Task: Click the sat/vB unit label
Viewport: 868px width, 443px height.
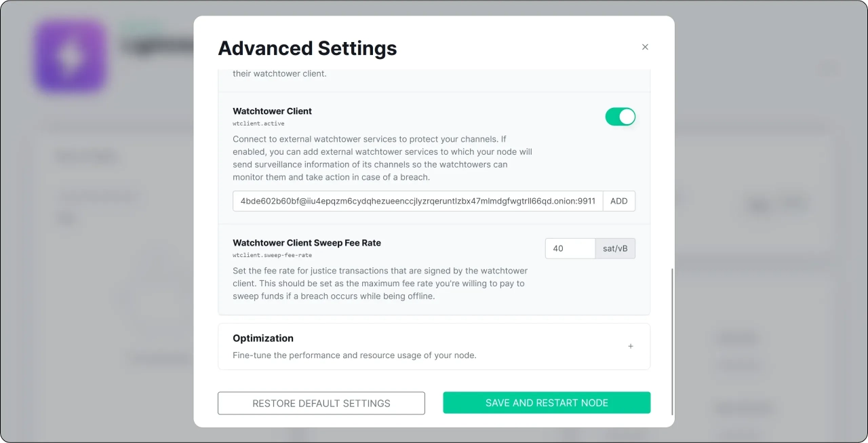Action: click(x=615, y=248)
